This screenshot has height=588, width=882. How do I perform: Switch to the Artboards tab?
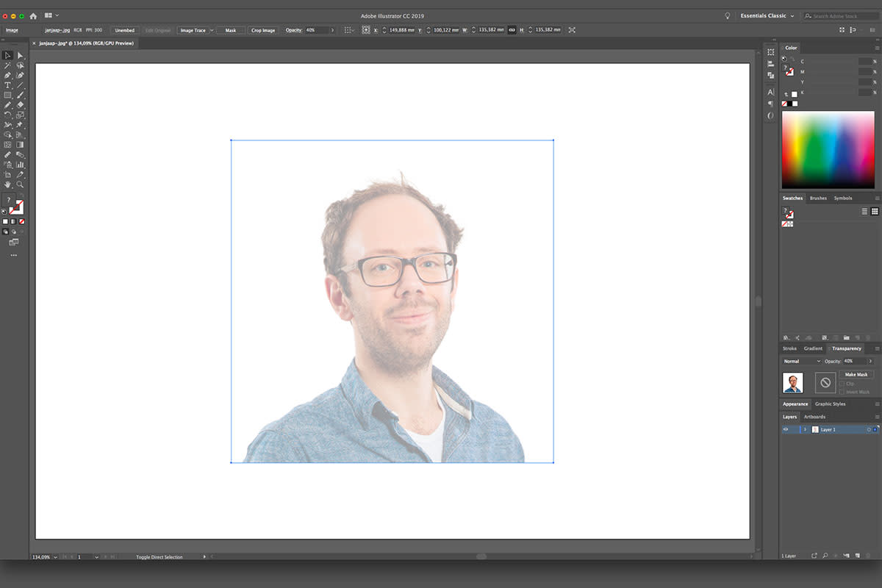pos(814,417)
